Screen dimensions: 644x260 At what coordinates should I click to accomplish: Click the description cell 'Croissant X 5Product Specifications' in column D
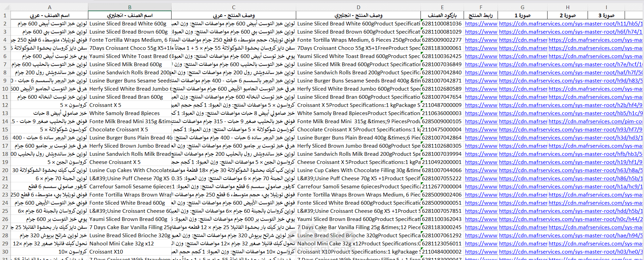click(358, 105)
